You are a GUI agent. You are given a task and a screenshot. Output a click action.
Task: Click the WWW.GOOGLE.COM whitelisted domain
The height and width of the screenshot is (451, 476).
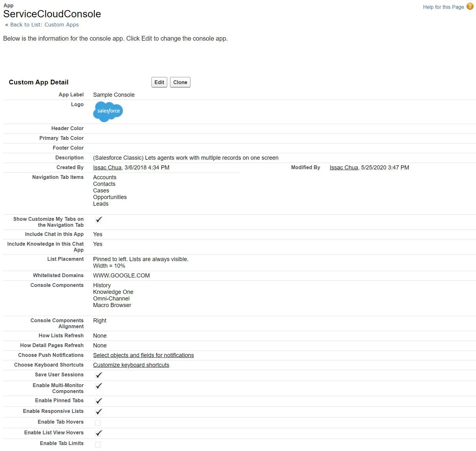[121, 276]
